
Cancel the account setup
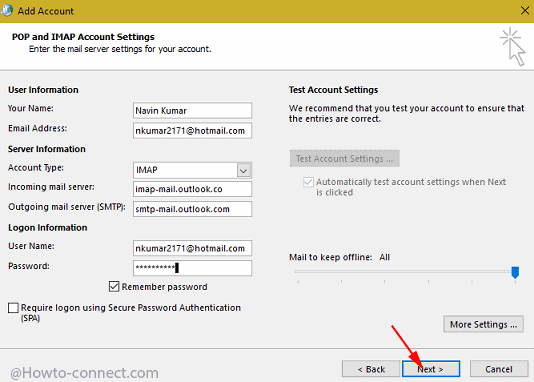[x=499, y=369]
